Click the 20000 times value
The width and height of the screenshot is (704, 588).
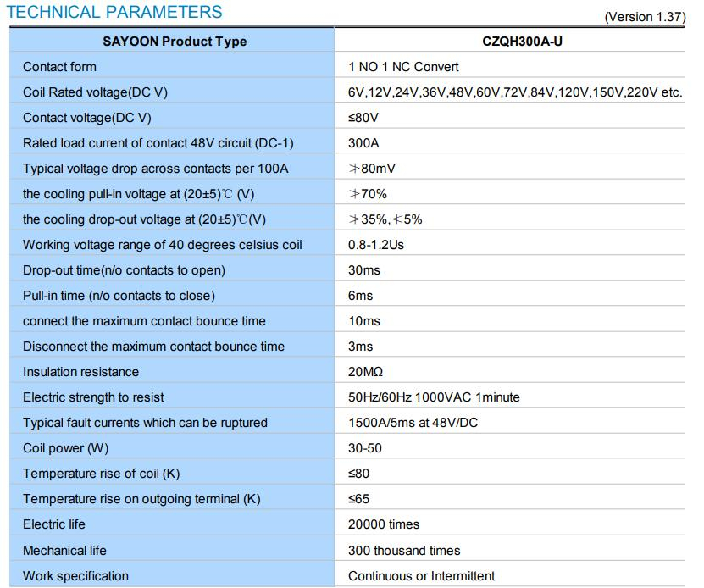click(384, 524)
